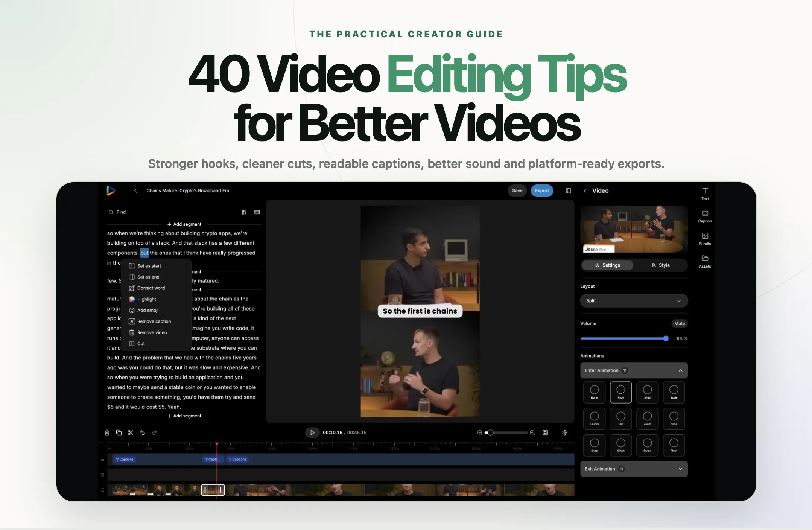Image resolution: width=812 pixels, height=530 pixels.
Task: Select the highlighted video clip on timeline
Action: (x=213, y=490)
